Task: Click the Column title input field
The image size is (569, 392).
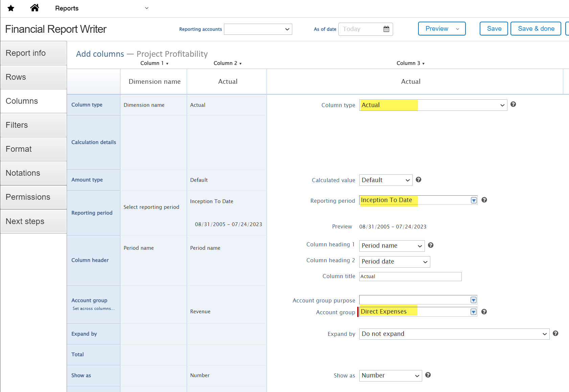Action: (x=410, y=276)
